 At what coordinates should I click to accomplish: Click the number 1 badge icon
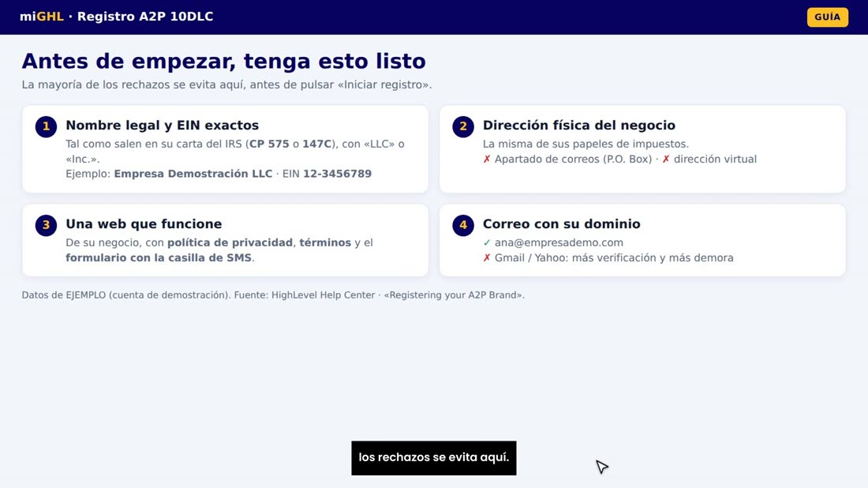pos(46,126)
